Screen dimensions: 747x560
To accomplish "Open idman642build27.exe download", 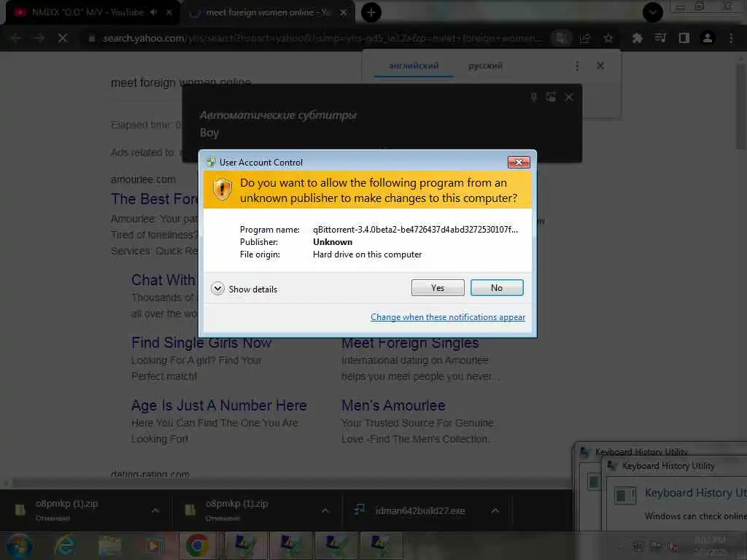I will coord(419,510).
